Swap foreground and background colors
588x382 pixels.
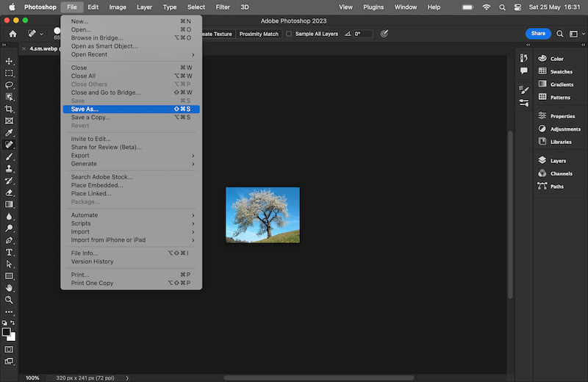click(12, 322)
